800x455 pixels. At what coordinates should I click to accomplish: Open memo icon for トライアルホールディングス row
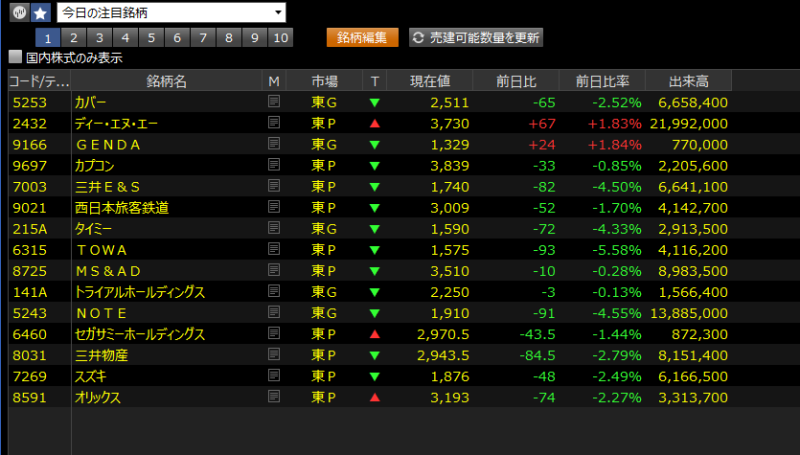274,291
